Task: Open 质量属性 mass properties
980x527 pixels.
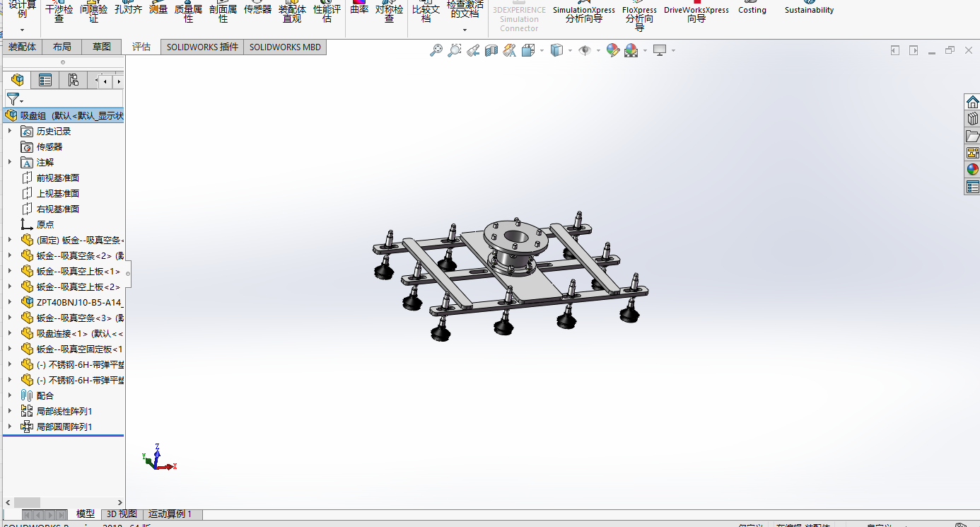Action: [x=189, y=12]
